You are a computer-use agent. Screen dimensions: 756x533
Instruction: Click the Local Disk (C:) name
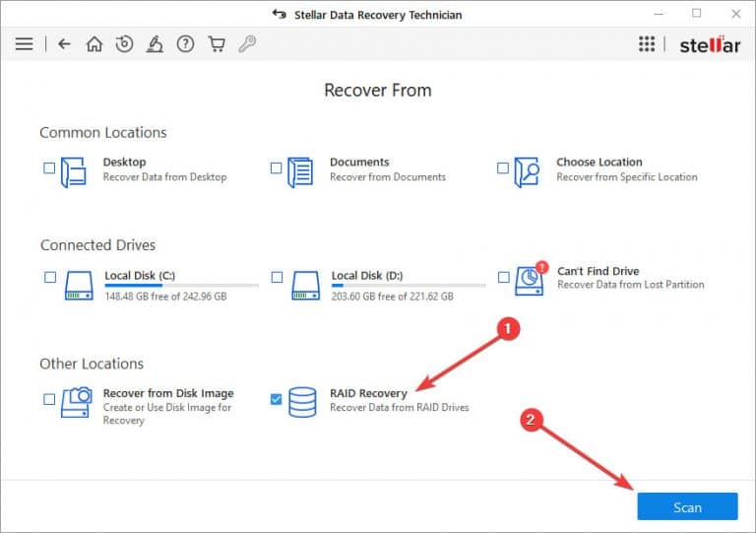click(x=140, y=276)
